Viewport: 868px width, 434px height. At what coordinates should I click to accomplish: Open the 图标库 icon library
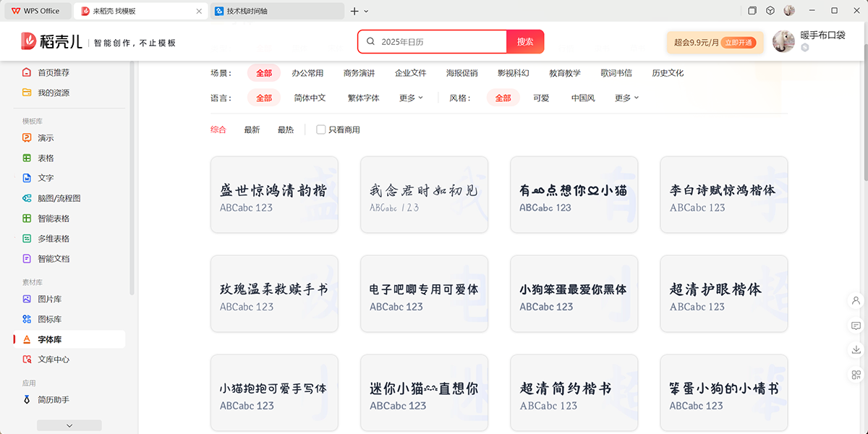[x=46, y=319]
